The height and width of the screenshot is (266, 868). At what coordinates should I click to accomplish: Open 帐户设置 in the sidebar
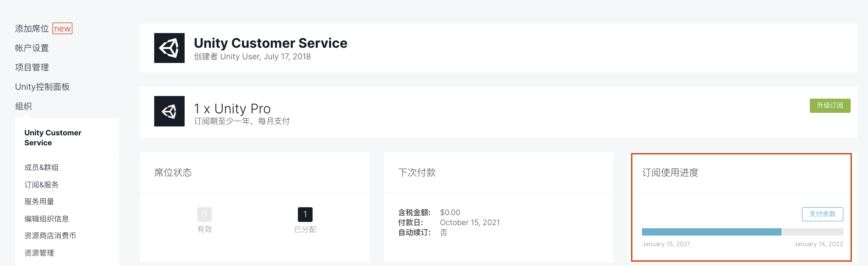click(32, 48)
